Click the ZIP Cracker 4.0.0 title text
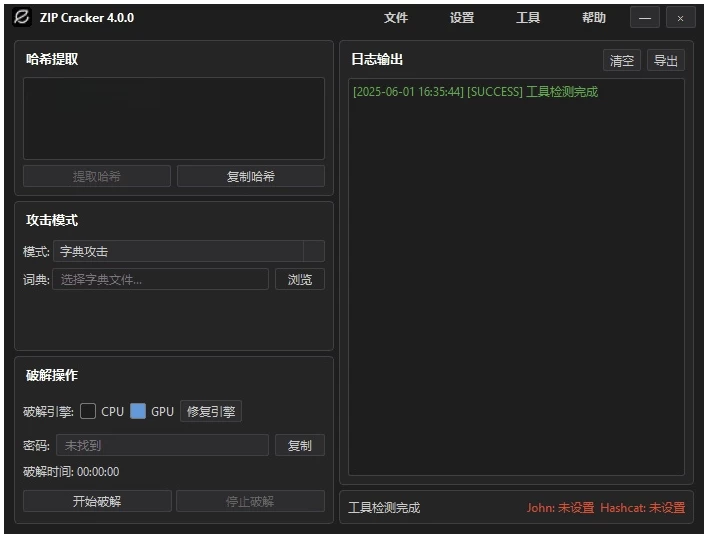 87,18
